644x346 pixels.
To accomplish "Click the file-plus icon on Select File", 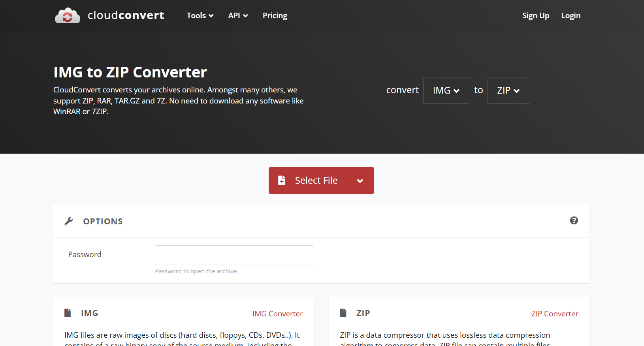I will [282, 181].
